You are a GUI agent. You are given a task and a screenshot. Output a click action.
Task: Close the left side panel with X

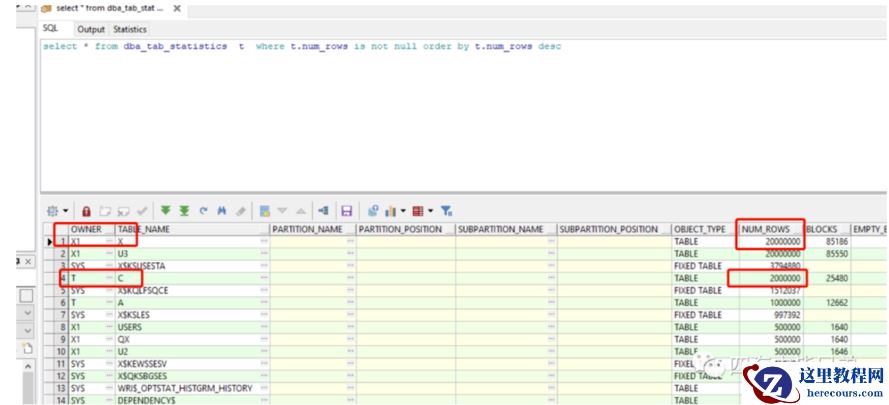[x=29, y=261]
